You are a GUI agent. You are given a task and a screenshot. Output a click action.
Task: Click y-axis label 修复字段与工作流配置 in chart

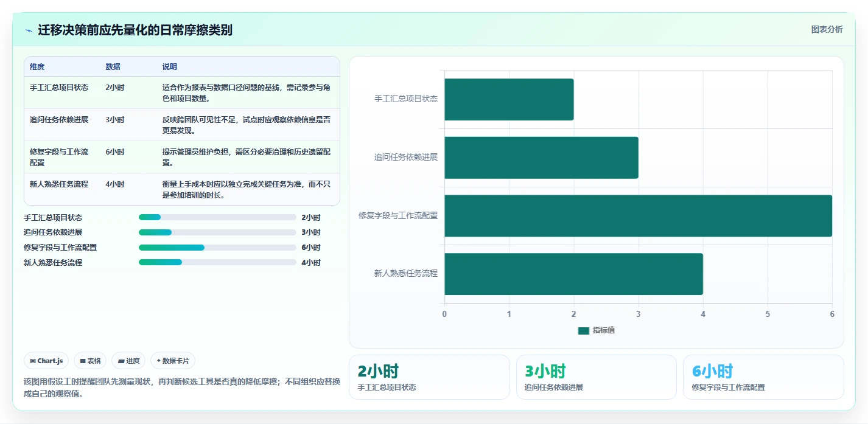(x=398, y=215)
